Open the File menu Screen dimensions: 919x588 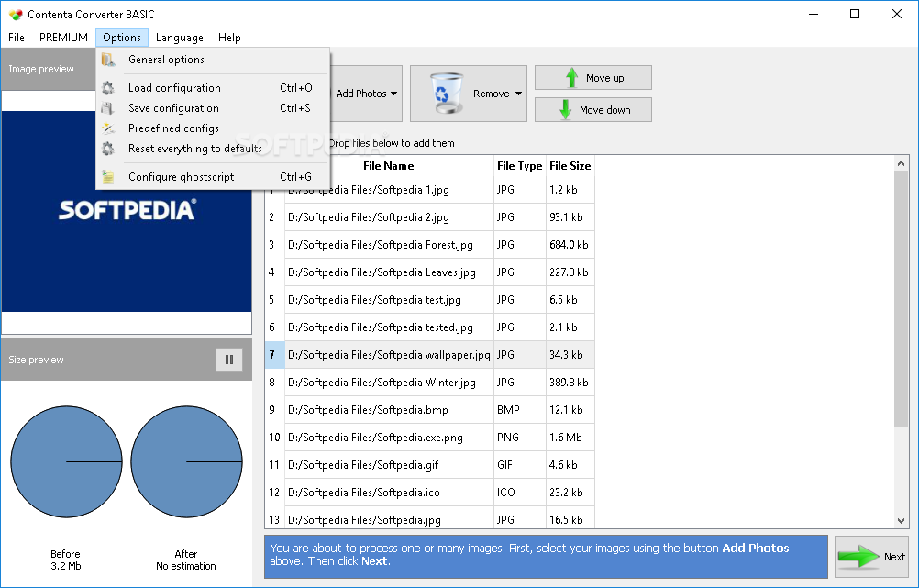point(17,38)
